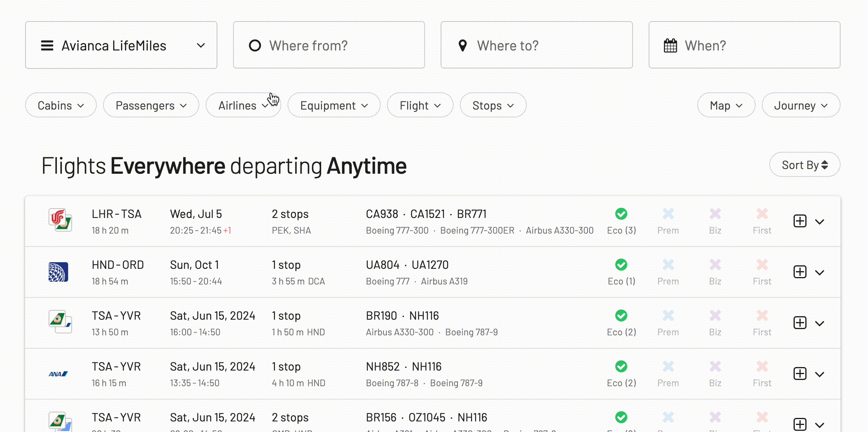Open the When? date field
The image size is (868, 432).
click(744, 45)
